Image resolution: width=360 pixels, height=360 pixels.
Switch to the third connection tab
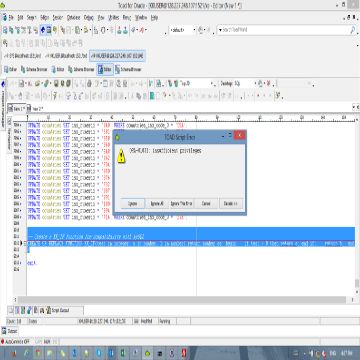[x=117, y=55]
